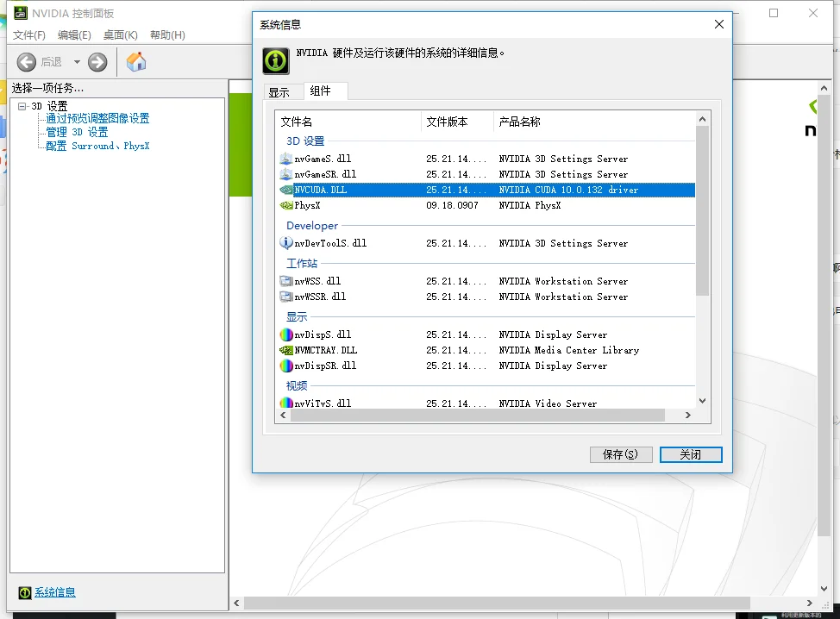Viewport: 840px width, 619px height.
Task: Click the Back arrow toolbar icon
Action: tap(26, 62)
